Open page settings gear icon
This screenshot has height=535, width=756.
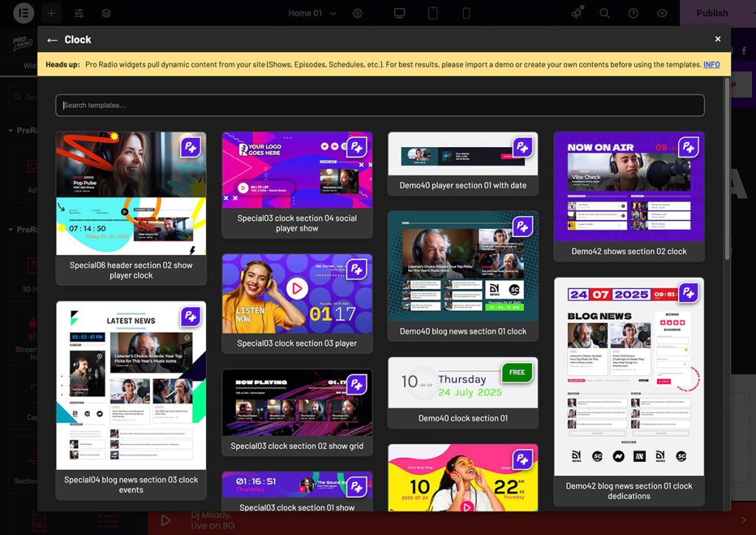pos(358,13)
